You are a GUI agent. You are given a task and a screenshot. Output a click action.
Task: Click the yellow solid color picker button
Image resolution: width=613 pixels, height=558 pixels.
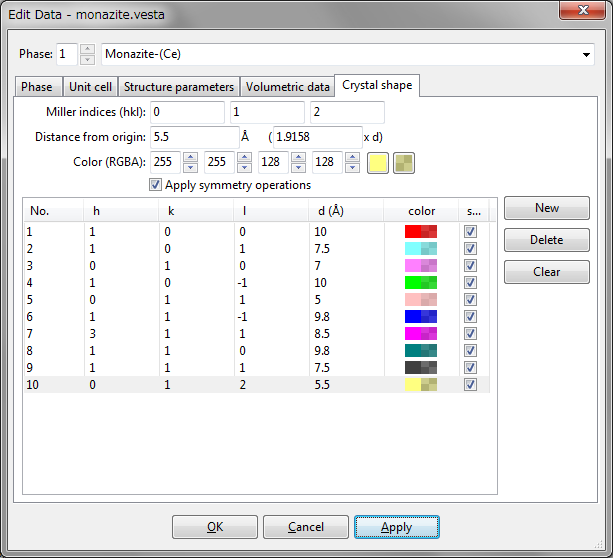click(x=378, y=162)
